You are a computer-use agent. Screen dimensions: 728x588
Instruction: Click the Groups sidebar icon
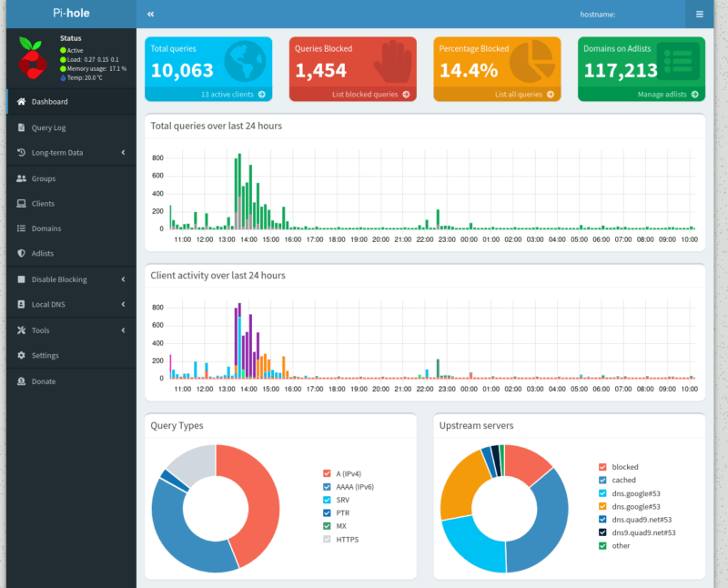tap(22, 178)
